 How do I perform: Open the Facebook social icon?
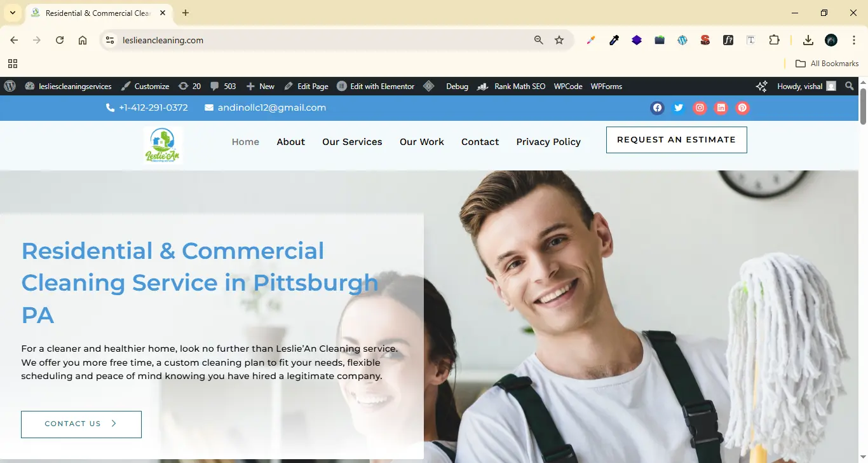click(x=657, y=107)
